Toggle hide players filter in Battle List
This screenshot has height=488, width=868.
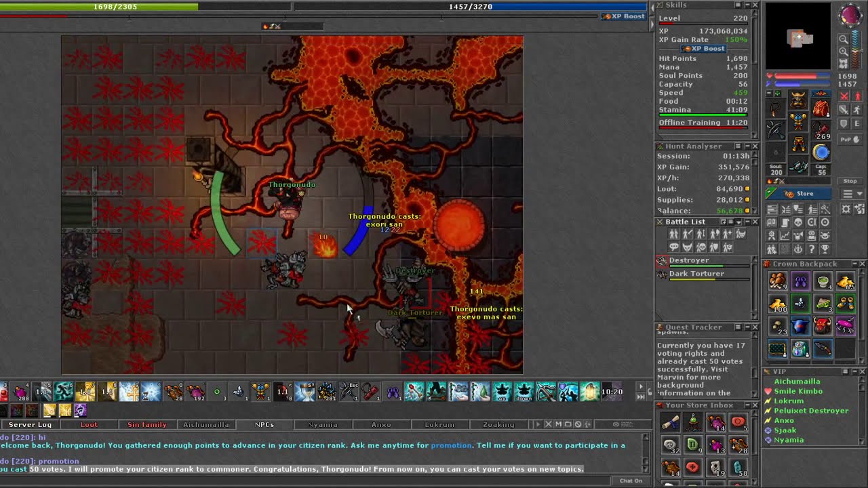click(674, 235)
